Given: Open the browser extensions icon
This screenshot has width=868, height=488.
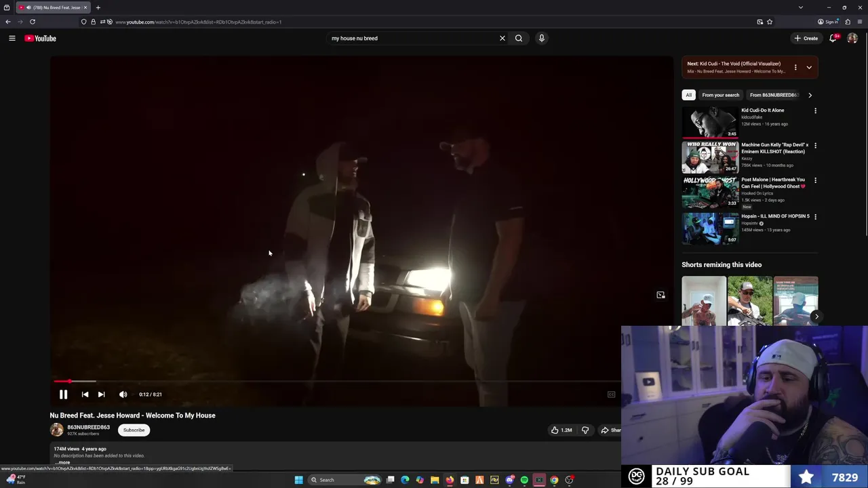Looking at the screenshot, I should click(x=848, y=22).
